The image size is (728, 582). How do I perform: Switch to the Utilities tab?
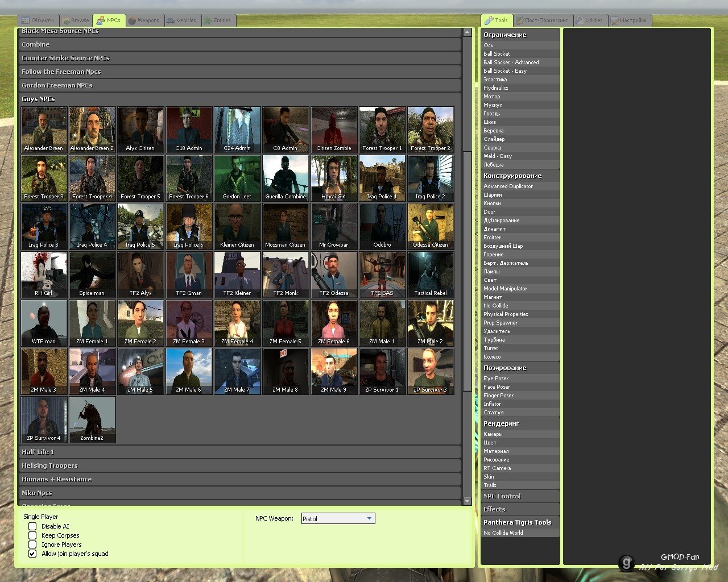tap(589, 20)
